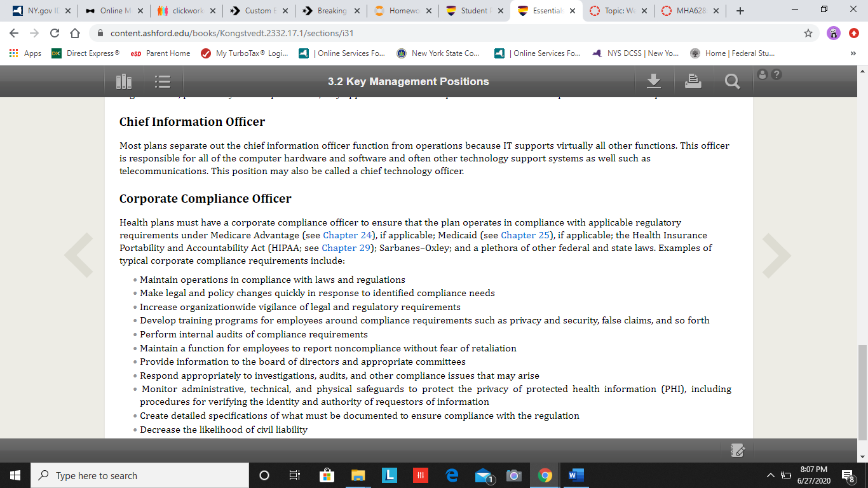Click the help question mark icon
The height and width of the screenshot is (488, 868).
pyautogui.click(x=776, y=74)
